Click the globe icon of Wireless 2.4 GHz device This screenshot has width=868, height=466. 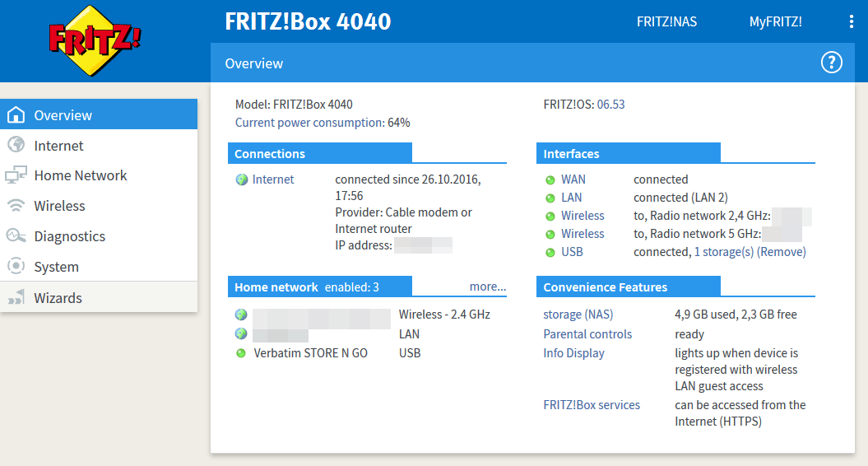pos(241,315)
